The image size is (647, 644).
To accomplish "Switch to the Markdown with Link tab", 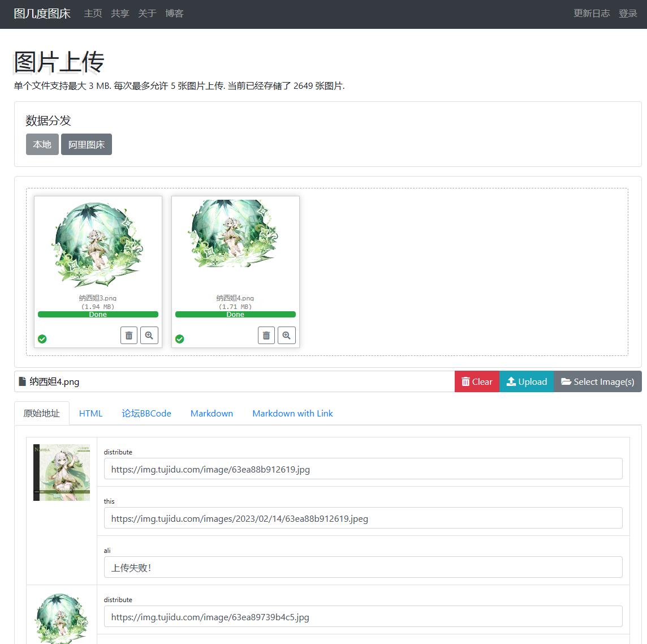I will pos(292,413).
